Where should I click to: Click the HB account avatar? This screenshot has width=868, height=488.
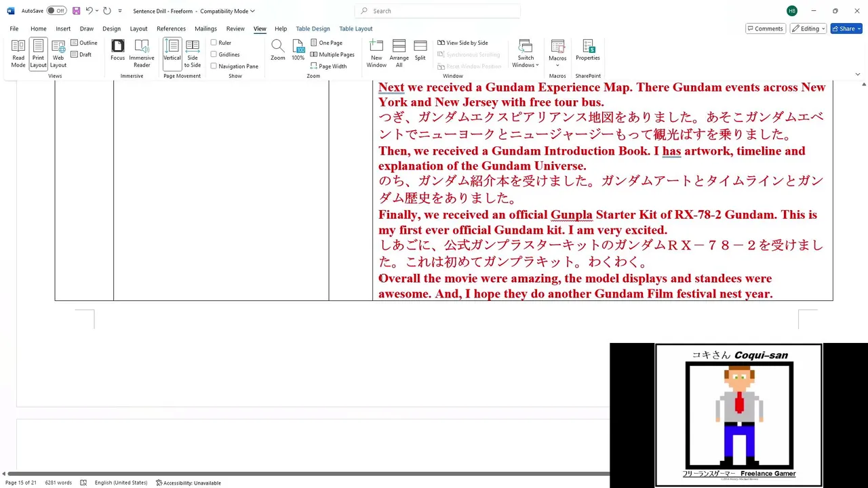coord(792,11)
